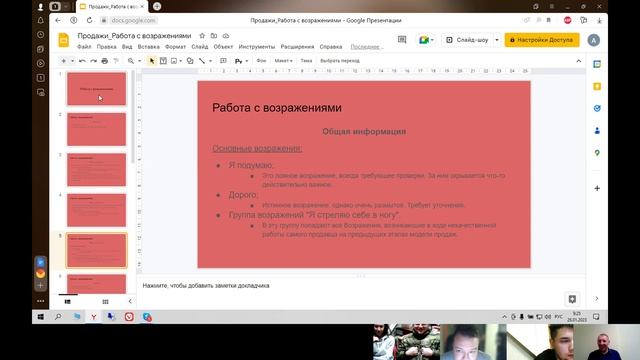Show the side panel chevron at bottom right
The height and width of the screenshot is (360, 640).
pos(597,299)
